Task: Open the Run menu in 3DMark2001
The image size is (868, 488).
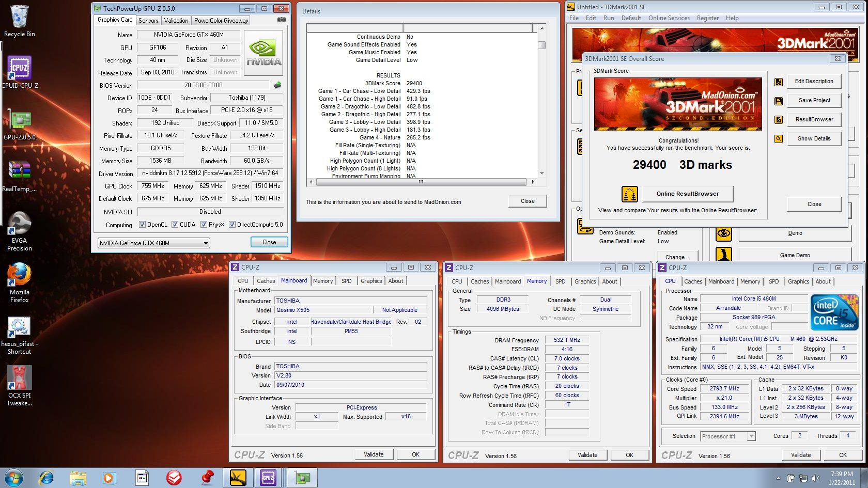Action: tap(609, 18)
